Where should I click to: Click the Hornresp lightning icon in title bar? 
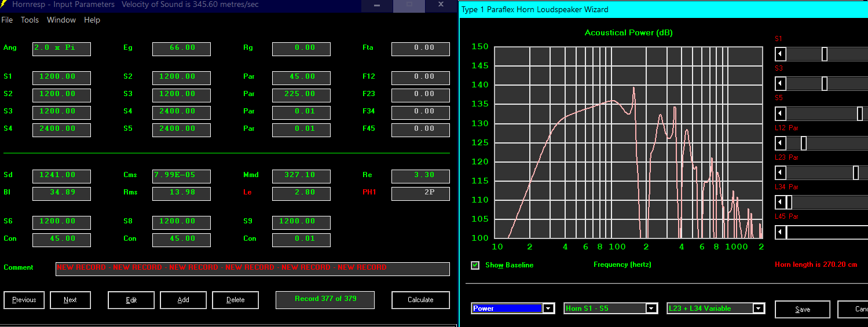5,5
